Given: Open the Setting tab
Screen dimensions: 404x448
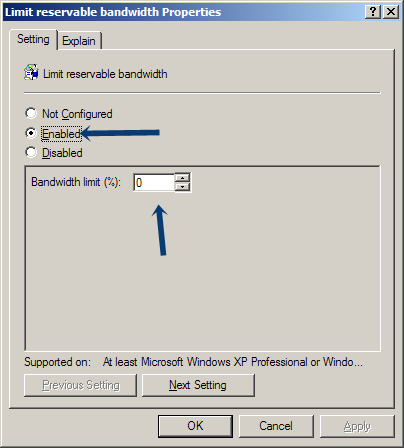Looking at the screenshot, I should (x=33, y=39).
